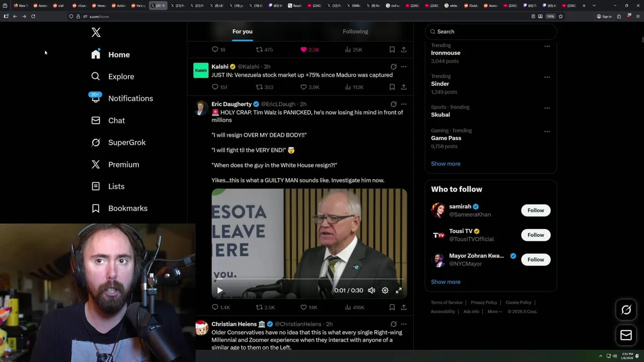
Task: Show more in Who to follow
Action: [446, 282]
